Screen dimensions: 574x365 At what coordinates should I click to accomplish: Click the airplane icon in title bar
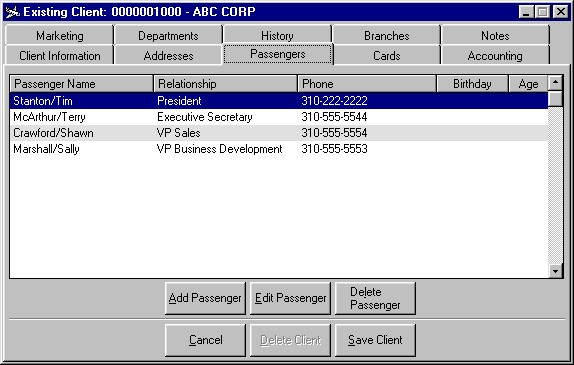coord(12,12)
